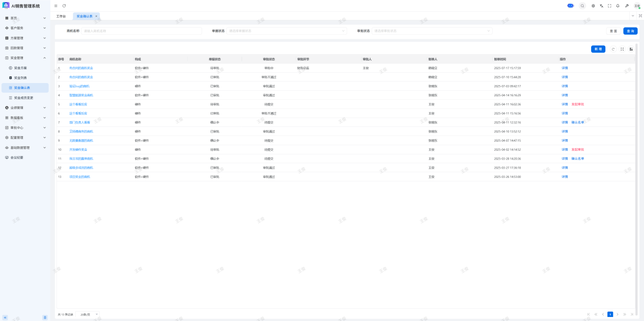Screen dimensions: 644x321
Task: Click the hamburger menu collapse icon
Action: pyautogui.click(x=56, y=6)
